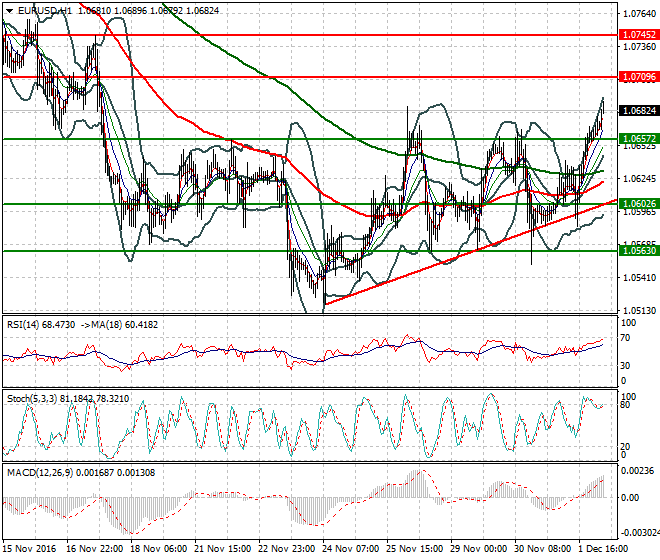
Task: Click the 25 Nov 15:00 time label
Action: [415, 549]
